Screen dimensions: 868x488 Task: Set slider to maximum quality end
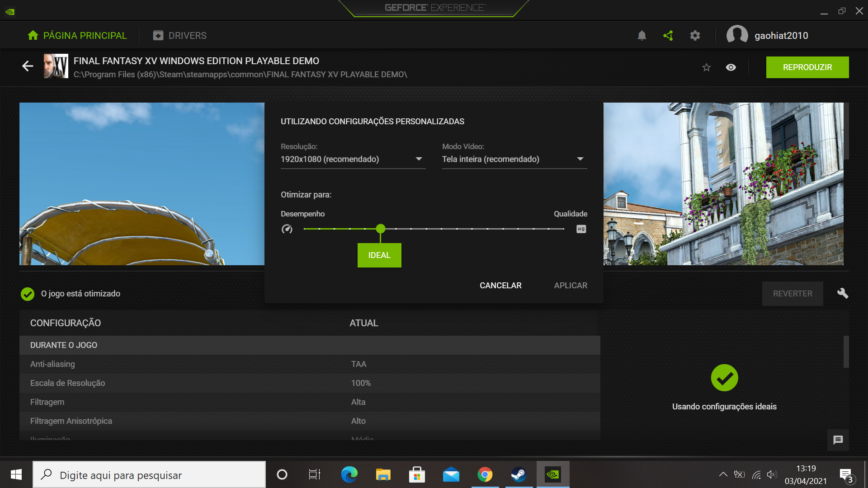pos(564,229)
